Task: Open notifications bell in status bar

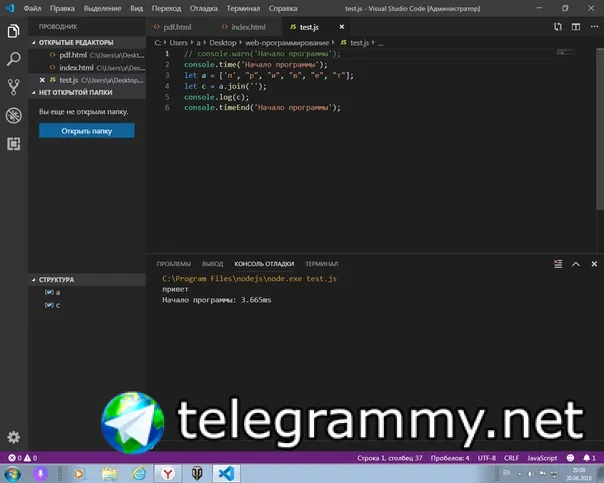Action: tap(589, 458)
